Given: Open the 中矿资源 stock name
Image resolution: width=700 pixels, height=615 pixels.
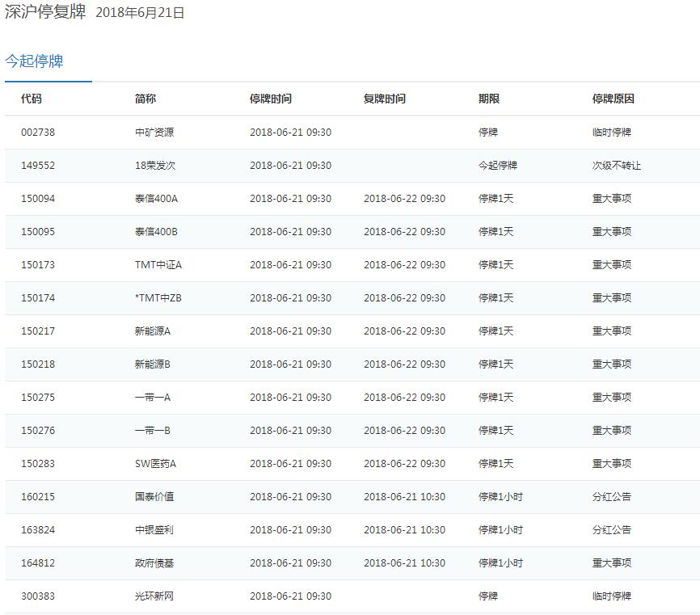Looking at the screenshot, I should (x=154, y=133).
